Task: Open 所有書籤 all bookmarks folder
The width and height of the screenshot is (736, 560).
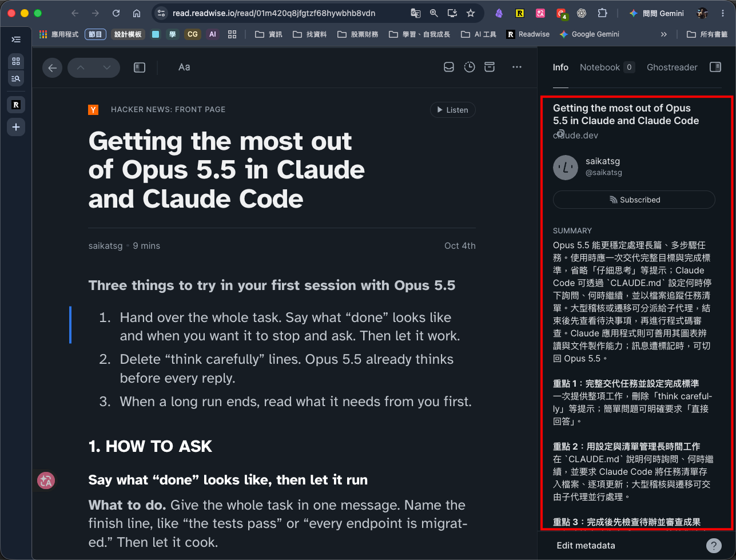Action: pyautogui.click(x=707, y=34)
